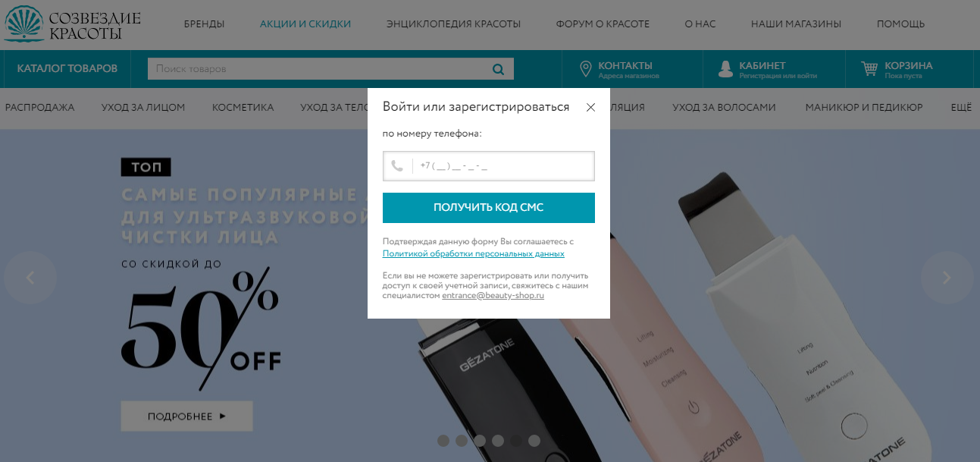Click the Получить код СМС button
Screen dimensions: 980x462
(x=489, y=208)
